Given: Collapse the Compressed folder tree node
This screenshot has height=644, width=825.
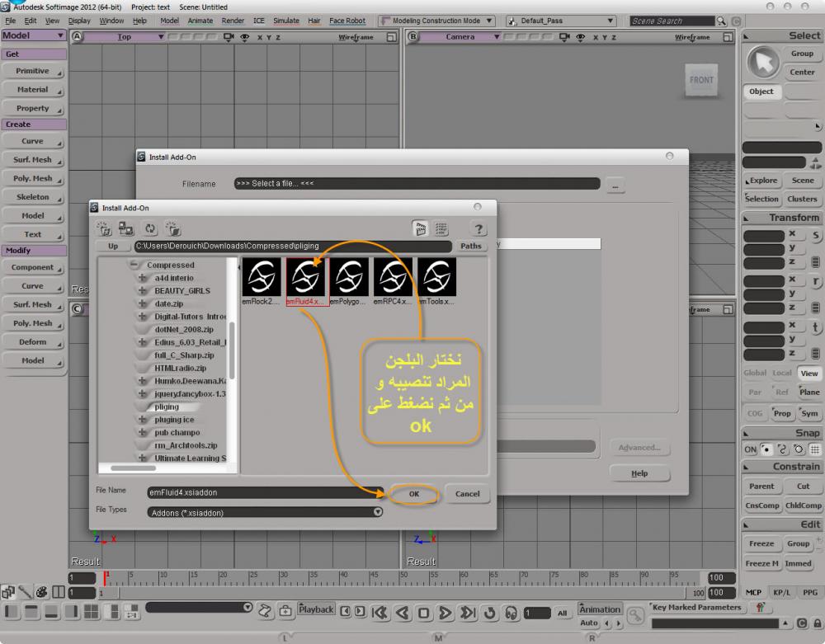Looking at the screenshot, I should 134,265.
